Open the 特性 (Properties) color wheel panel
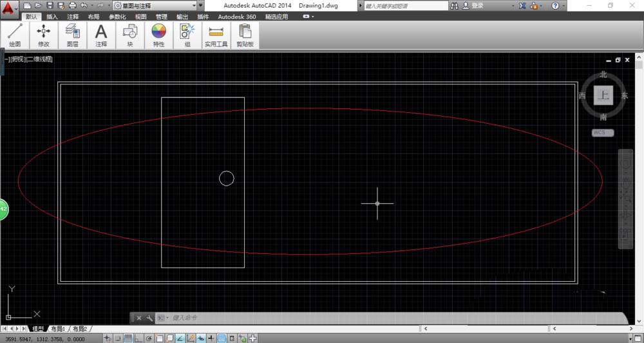 point(158,35)
